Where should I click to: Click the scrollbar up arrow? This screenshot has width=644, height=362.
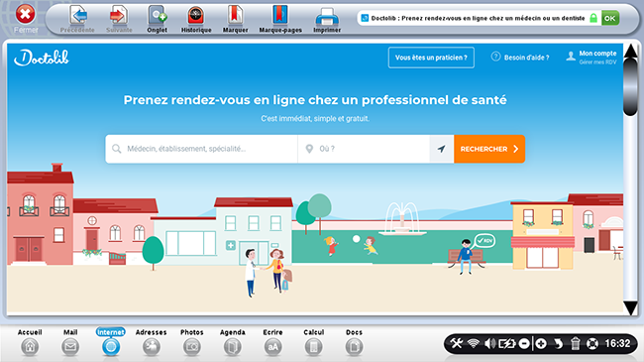coord(631,51)
